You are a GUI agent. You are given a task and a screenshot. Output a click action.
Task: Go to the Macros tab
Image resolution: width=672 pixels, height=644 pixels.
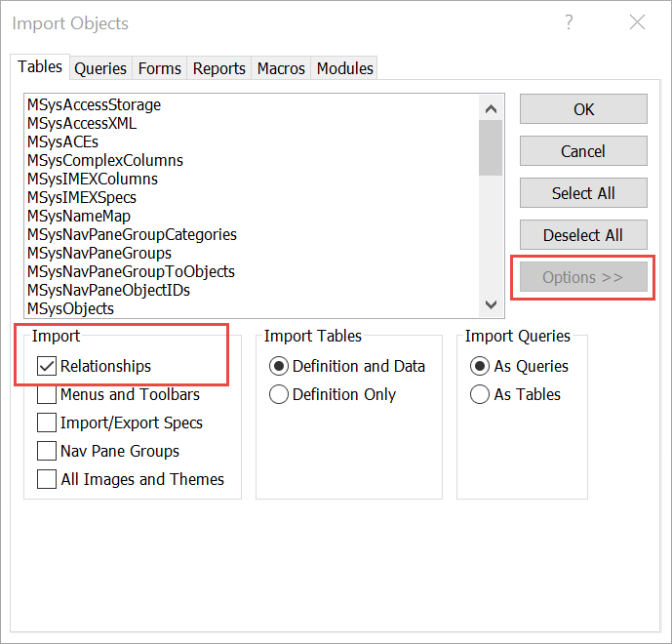pos(281,68)
